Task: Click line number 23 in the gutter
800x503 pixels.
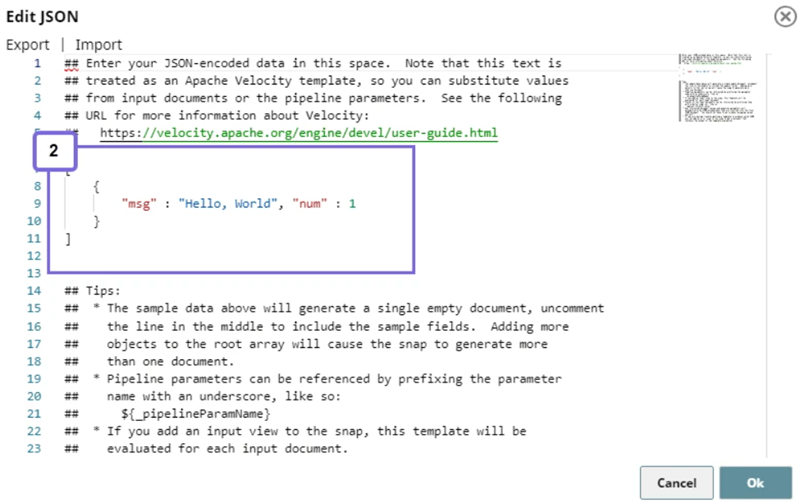Action: pos(33,449)
